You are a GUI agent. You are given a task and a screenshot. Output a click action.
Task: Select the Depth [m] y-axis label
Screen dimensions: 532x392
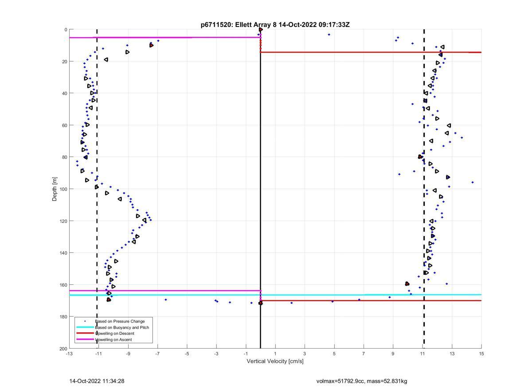pyautogui.click(x=55, y=189)
